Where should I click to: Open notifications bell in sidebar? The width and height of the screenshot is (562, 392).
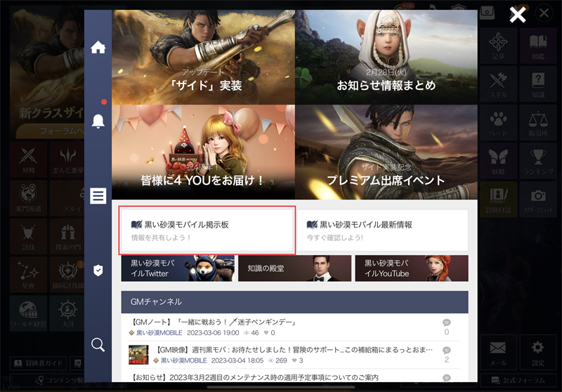click(98, 121)
